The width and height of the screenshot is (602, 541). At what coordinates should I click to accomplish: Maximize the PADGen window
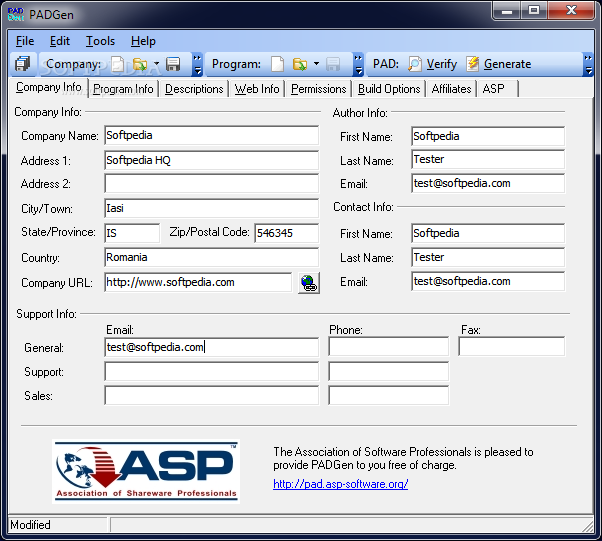click(534, 11)
